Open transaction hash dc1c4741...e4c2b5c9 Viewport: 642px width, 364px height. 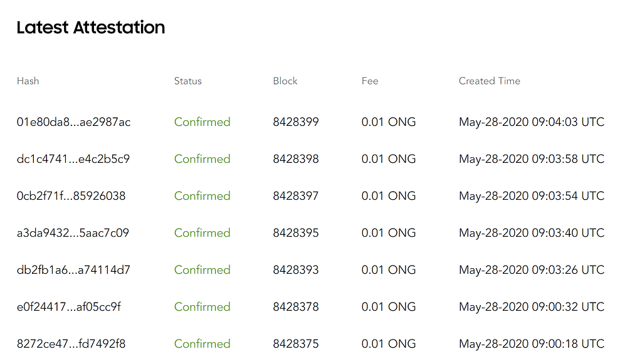pyautogui.click(x=73, y=159)
